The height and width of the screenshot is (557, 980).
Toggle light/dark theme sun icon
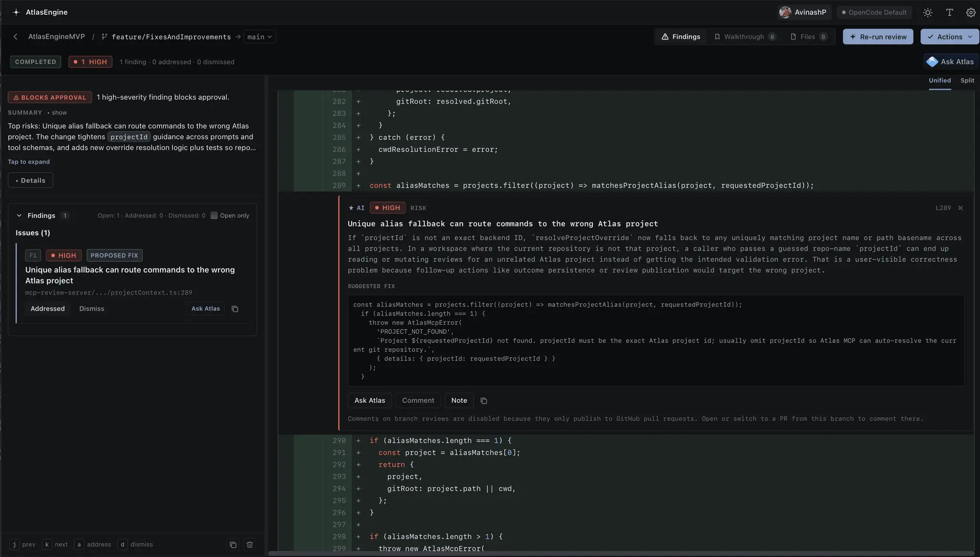pos(927,12)
